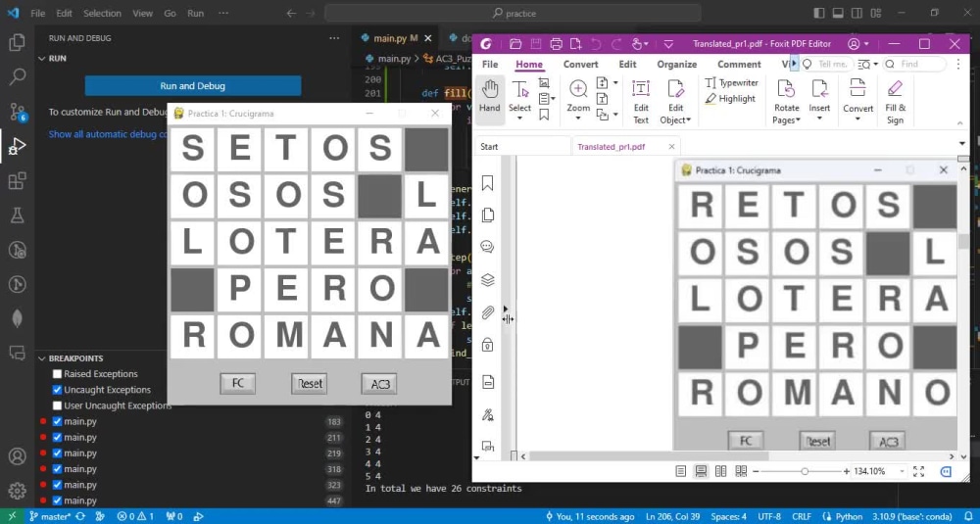Switch to Foxit Convert ribbon tab

pos(580,65)
